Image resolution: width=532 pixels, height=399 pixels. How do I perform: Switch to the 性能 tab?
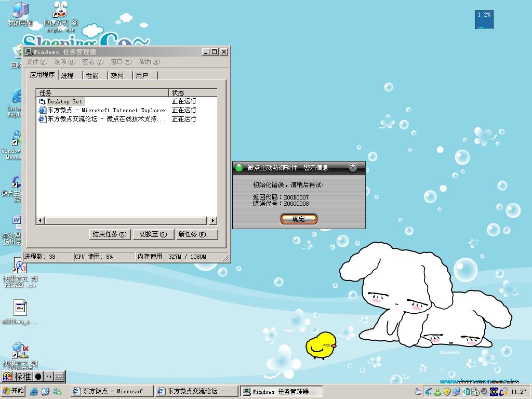(96, 75)
